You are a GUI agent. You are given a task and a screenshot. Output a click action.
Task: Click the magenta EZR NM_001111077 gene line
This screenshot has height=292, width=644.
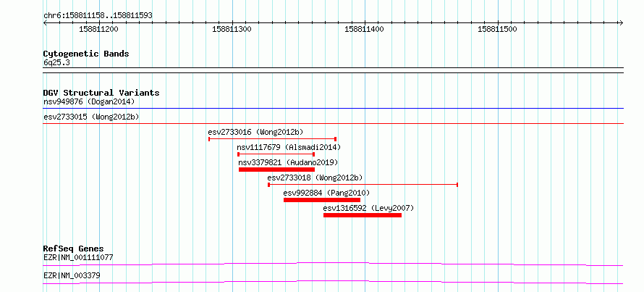[x=333, y=264]
